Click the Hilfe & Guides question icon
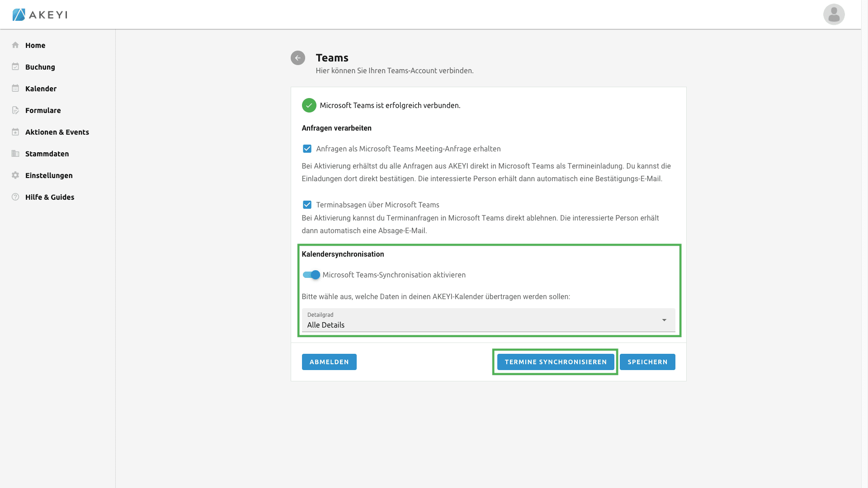 [x=15, y=197]
